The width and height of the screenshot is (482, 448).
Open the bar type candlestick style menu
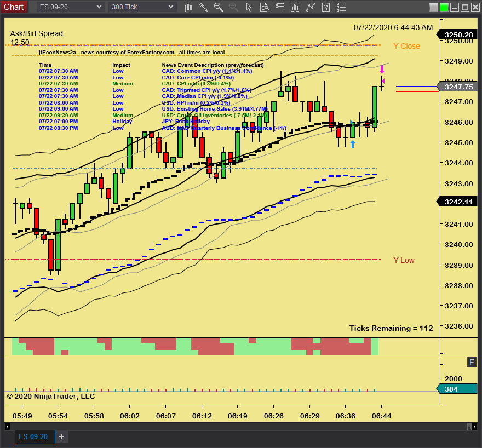click(x=188, y=7)
